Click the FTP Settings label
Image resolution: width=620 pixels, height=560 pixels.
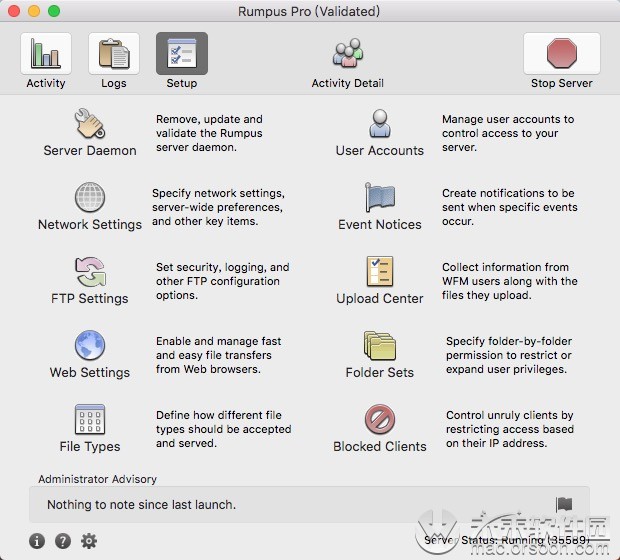pos(90,299)
